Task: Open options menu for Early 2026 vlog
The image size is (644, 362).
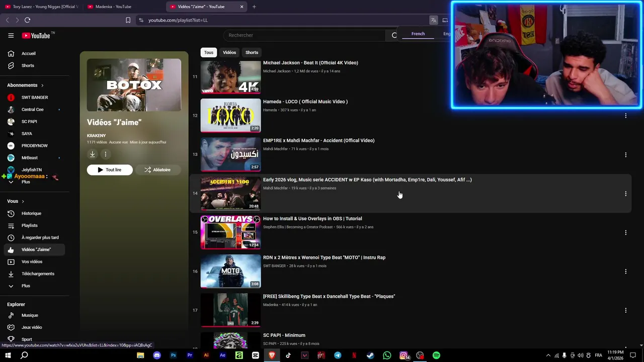Action: pyautogui.click(x=625, y=194)
